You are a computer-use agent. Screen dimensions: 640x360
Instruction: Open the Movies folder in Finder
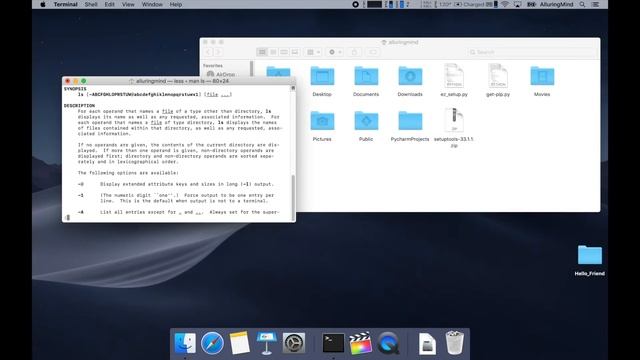[542, 76]
